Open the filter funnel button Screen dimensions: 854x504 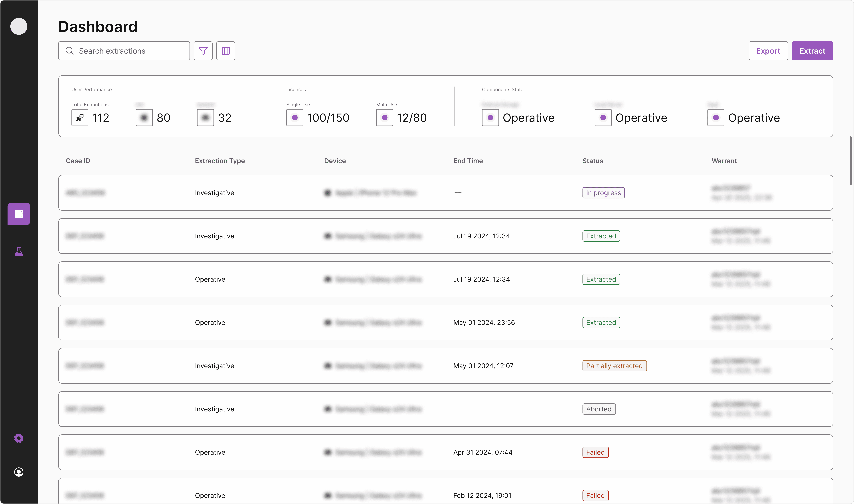(203, 51)
